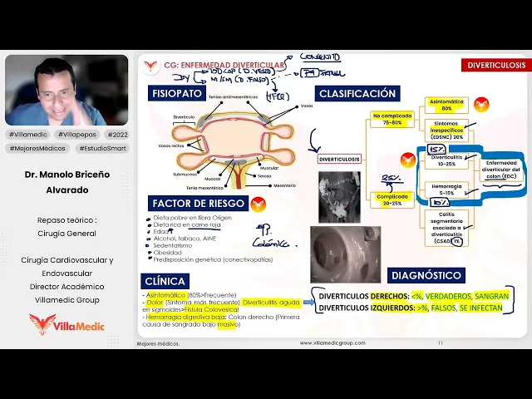
Task: Open the colonoscopy image showing diverticula
Action: (x=346, y=254)
